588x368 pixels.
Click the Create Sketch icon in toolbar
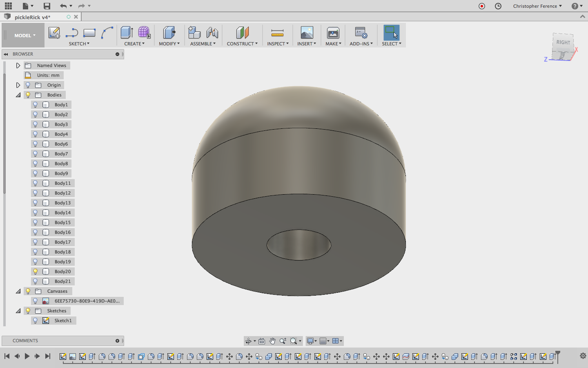pyautogui.click(x=54, y=33)
